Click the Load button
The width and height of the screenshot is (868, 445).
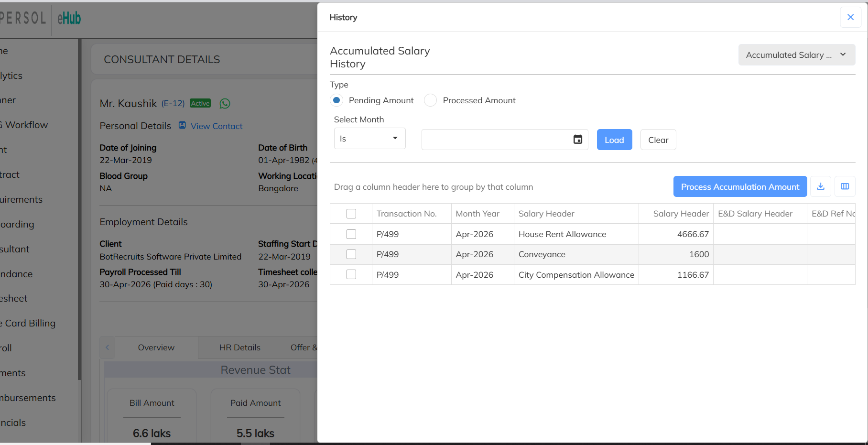[614, 140]
